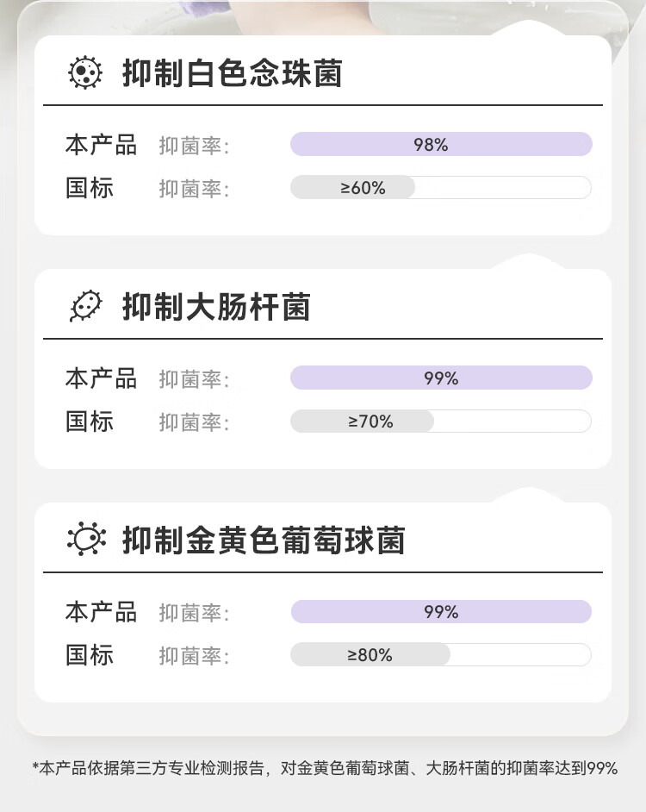This screenshot has height=812, width=646.
Task: Click the purple 99% bar under 金黄色葡萄球菌
Action: click(x=441, y=611)
